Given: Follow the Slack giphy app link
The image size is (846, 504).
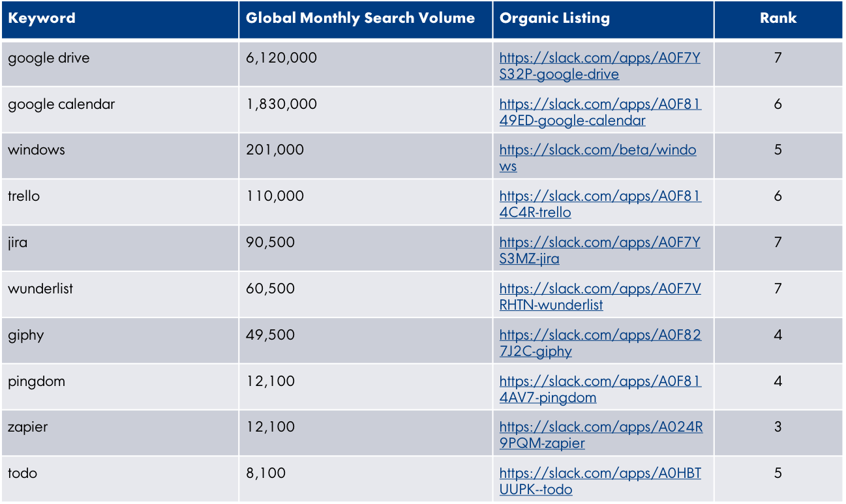Looking at the screenshot, I should [x=601, y=344].
